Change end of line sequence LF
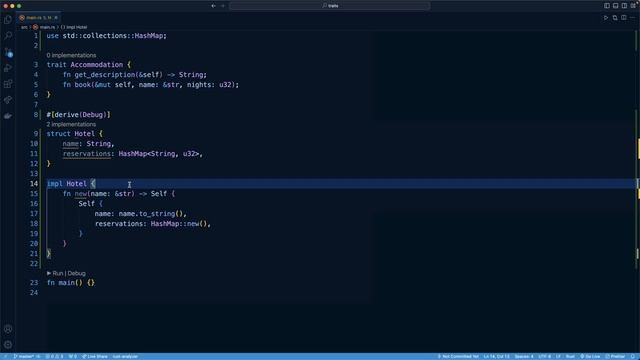Image resolution: width=640 pixels, height=360 pixels. click(558, 356)
